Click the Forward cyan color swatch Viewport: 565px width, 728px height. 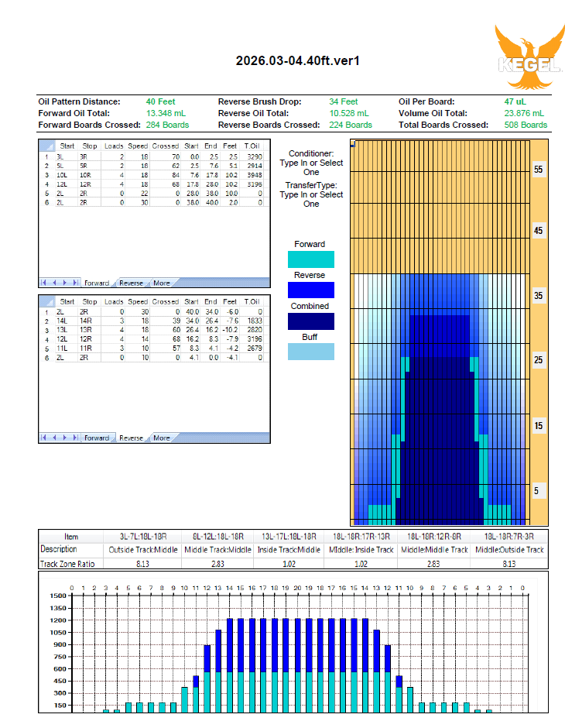pos(310,259)
